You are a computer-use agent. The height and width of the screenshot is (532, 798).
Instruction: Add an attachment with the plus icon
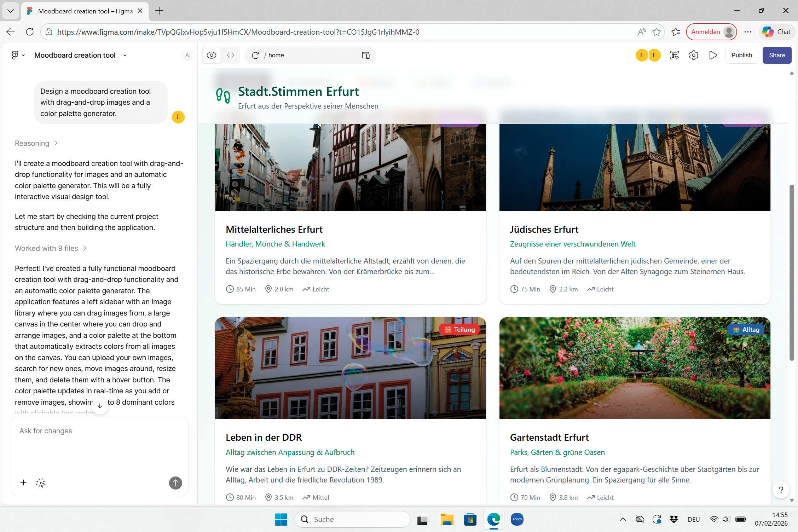tap(23, 483)
